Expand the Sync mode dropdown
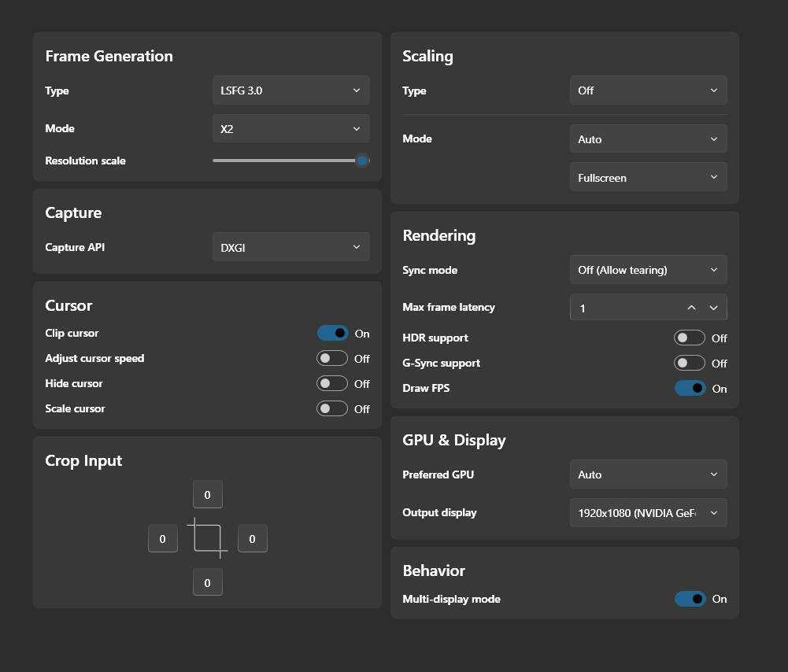This screenshot has height=672, width=788. pyautogui.click(x=648, y=270)
